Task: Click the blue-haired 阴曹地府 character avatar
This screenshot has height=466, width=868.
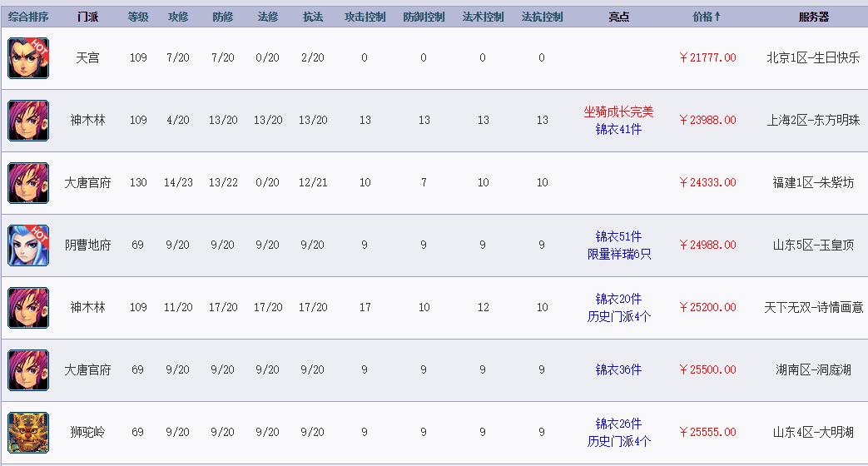Action: coord(28,245)
